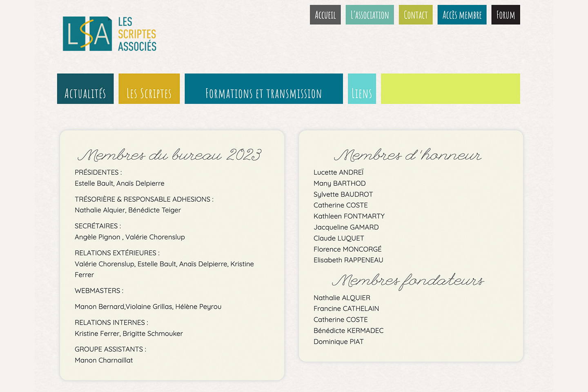Click the name Elisabeth RAPPENEAU
588x392 pixels.
pos(348,260)
